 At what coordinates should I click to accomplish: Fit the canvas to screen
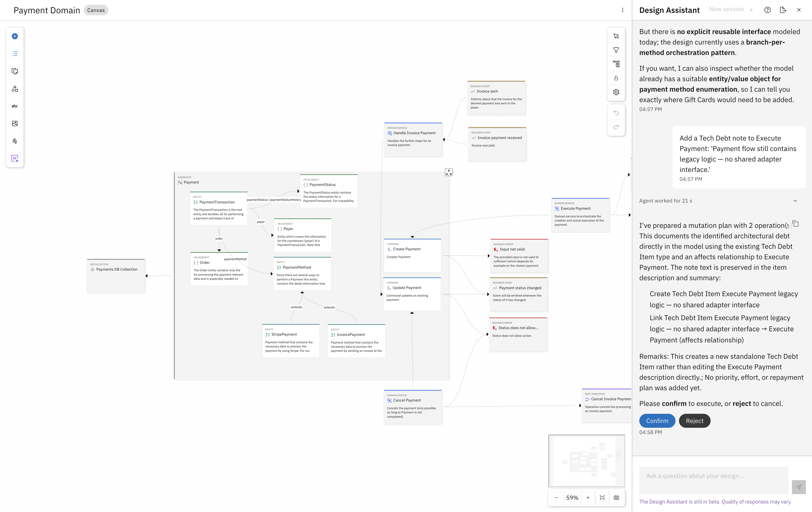point(602,498)
